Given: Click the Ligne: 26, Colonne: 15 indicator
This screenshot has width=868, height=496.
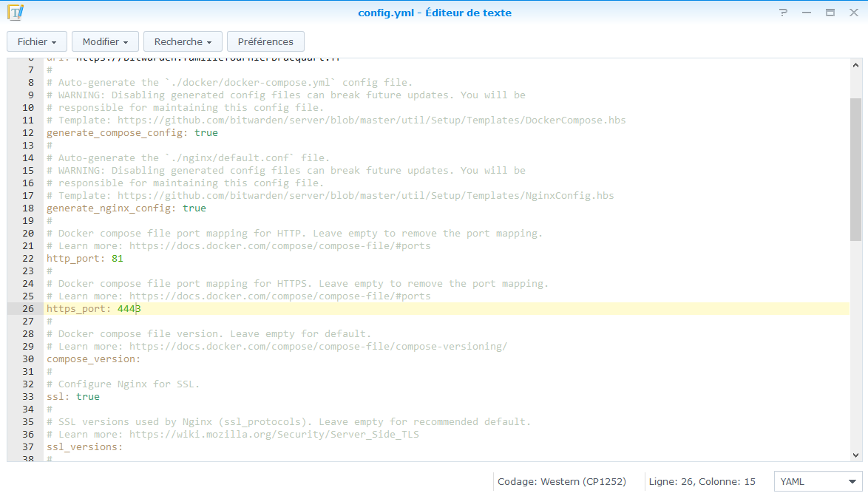Looking at the screenshot, I should (702, 482).
